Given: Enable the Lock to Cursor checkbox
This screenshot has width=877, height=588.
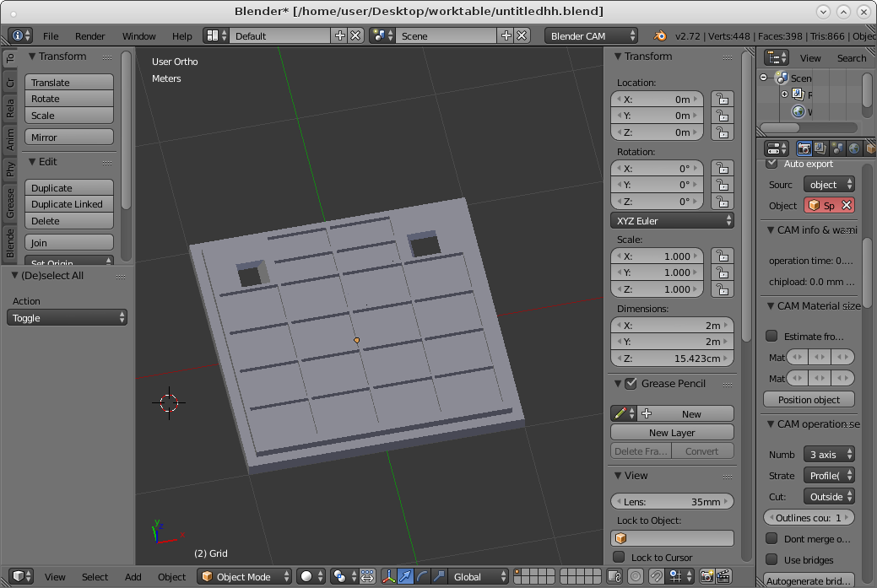Looking at the screenshot, I should [x=619, y=557].
